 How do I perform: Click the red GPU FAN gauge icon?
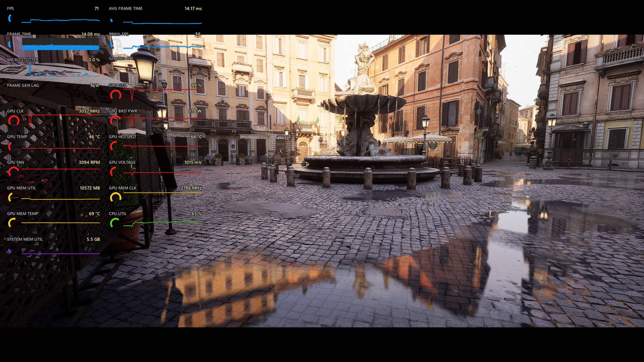click(13, 172)
